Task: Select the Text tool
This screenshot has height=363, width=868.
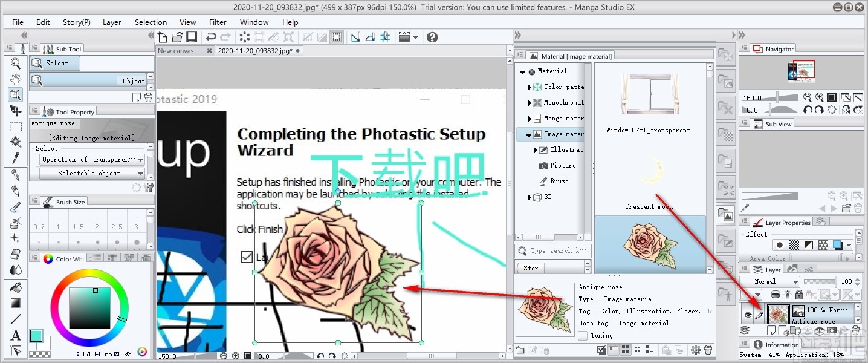Action: point(16,335)
